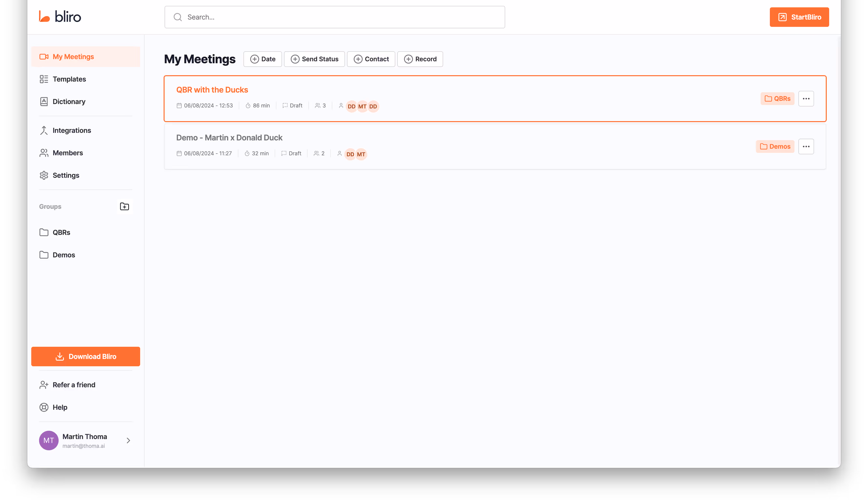The image size is (868, 504).
Task: Click the QBRs tag on first meeting
Action: 777,98
